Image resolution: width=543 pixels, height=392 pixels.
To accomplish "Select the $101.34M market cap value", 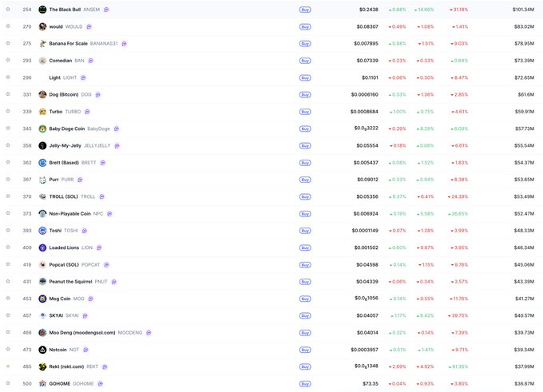I will pyautogui.click(x=524, y=10).
